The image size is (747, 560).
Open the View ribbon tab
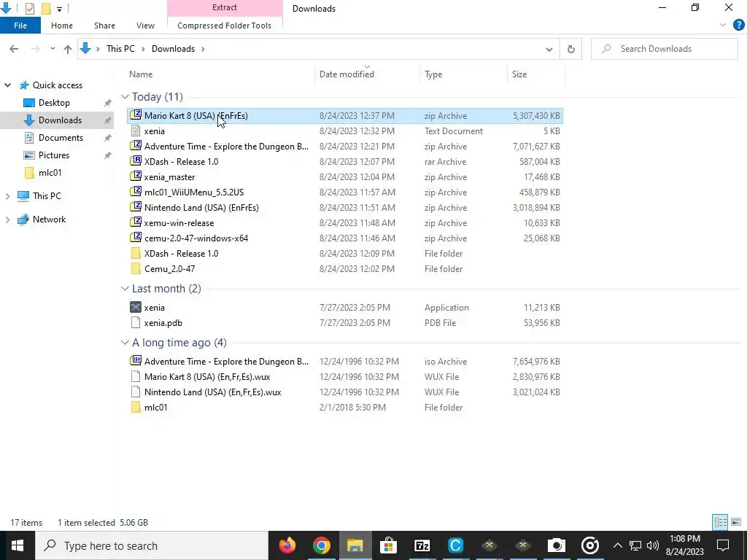(x=145, y=26)
